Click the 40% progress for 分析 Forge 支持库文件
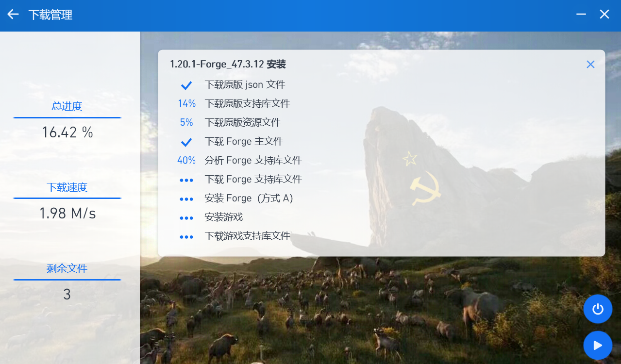 click(x=186, y=161)
